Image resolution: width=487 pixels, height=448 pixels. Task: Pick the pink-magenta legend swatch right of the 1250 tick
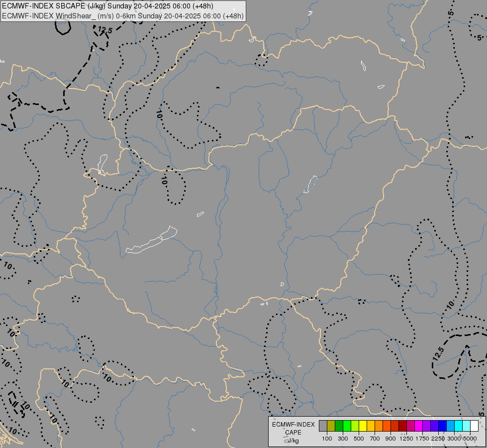[410, 426]
